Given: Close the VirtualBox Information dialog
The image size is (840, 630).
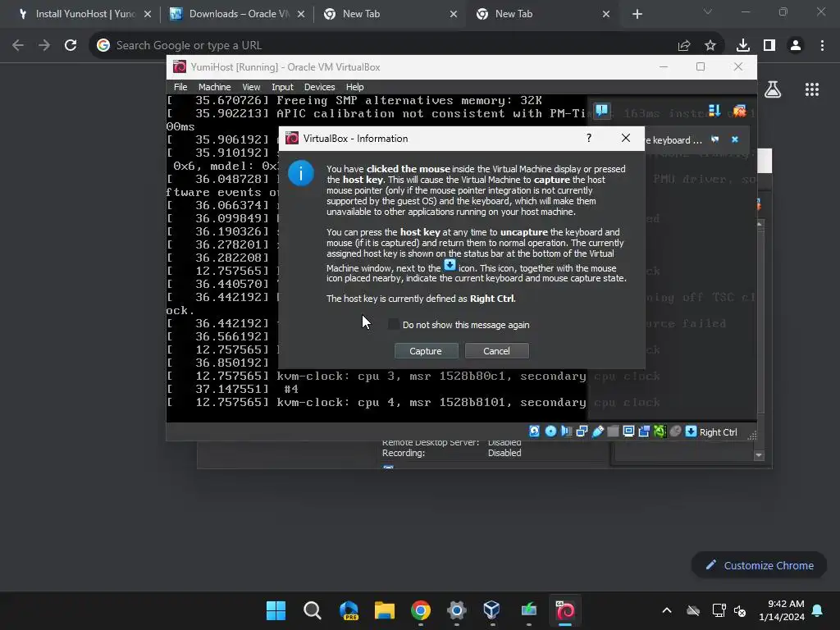Looking at the screenshot, I should click(625, 138).
